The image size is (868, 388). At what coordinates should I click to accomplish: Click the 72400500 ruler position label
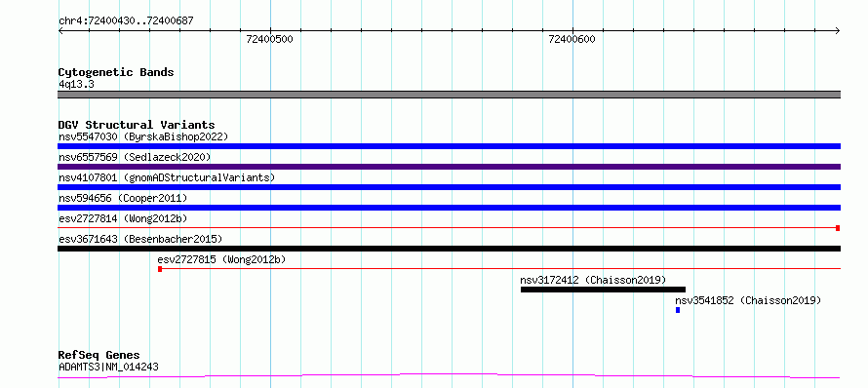(x=269, y=39)
